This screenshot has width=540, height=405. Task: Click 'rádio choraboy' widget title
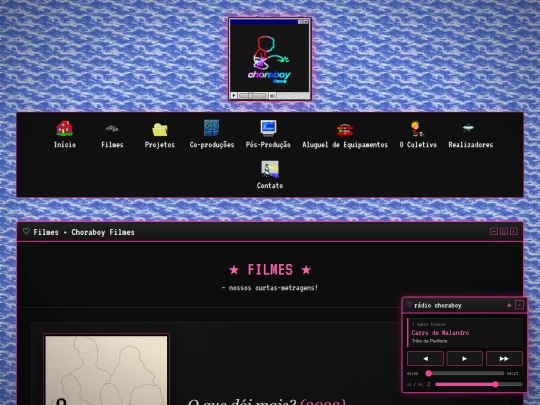438,305
